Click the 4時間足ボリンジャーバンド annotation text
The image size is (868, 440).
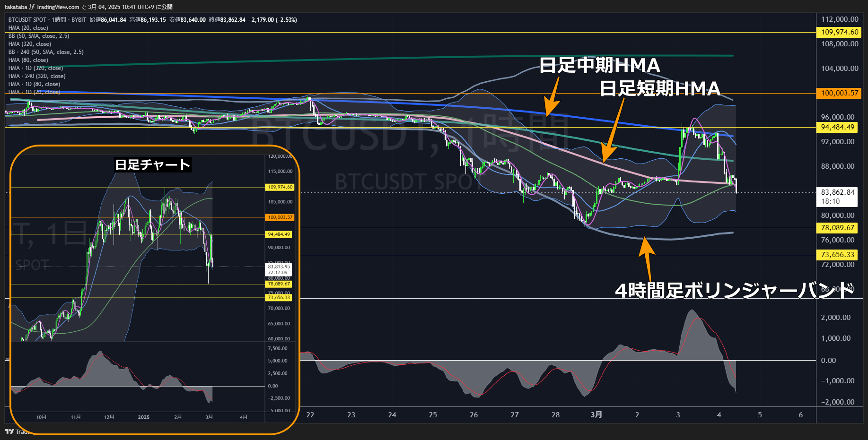point(735,290)
